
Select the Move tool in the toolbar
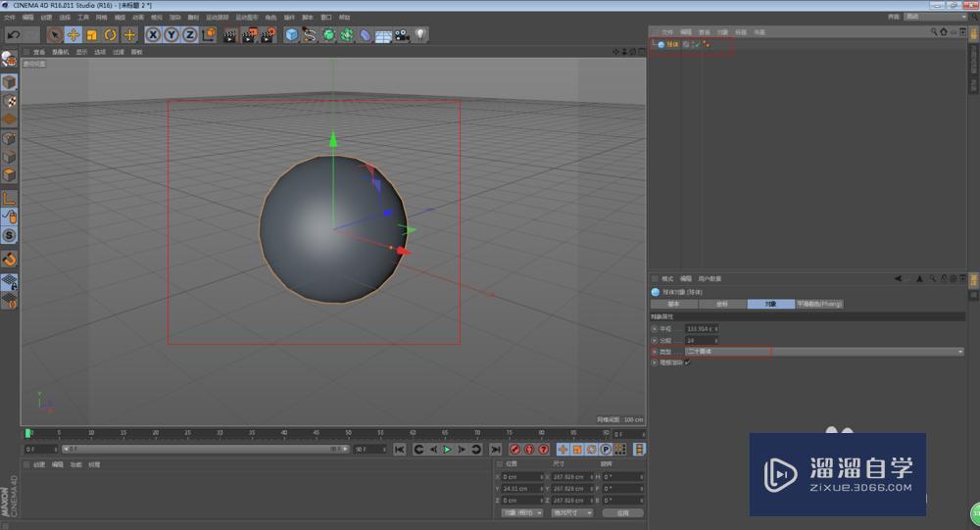tap(73, 35)
